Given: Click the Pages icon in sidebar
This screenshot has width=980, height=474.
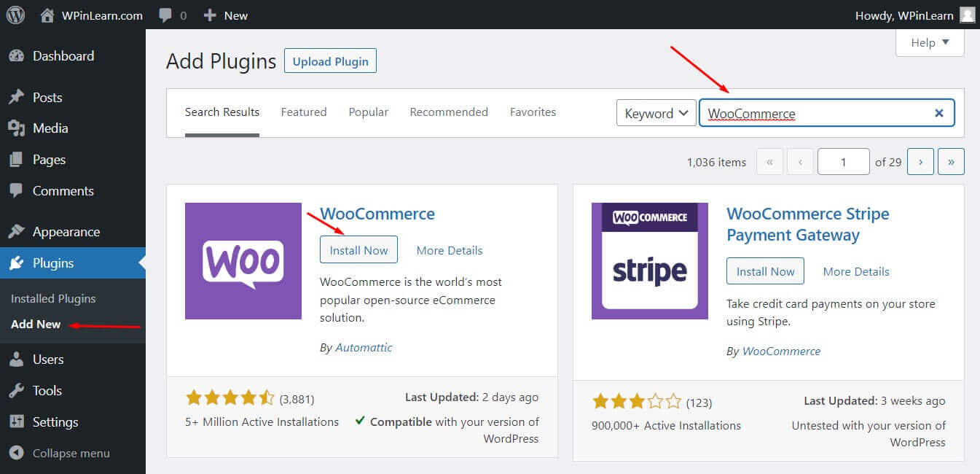Looking at the screenshot, I should tap(16, 160).
